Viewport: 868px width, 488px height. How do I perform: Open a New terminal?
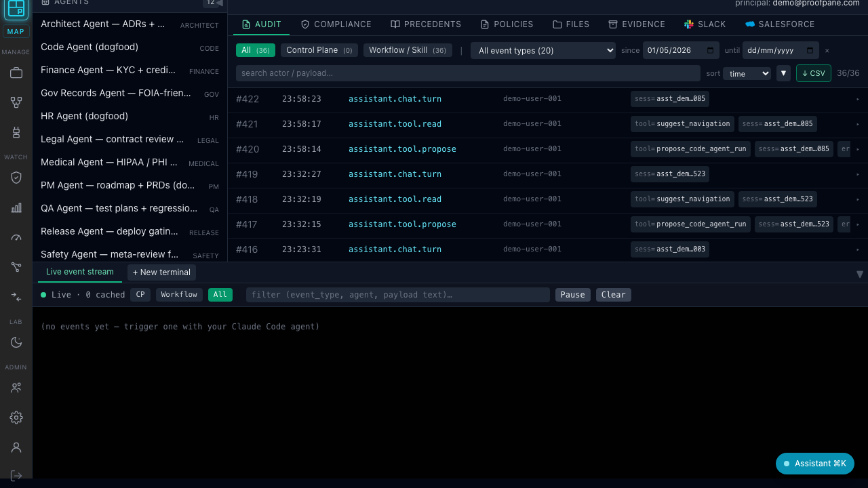(161, 272)
